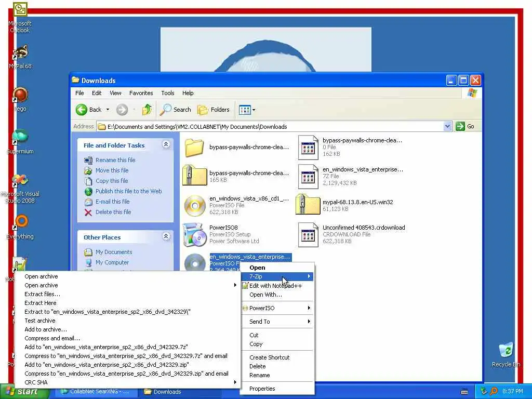Click the Views toolbar icon
Viewport: 532px width, 399px height.
coord(245,110)
